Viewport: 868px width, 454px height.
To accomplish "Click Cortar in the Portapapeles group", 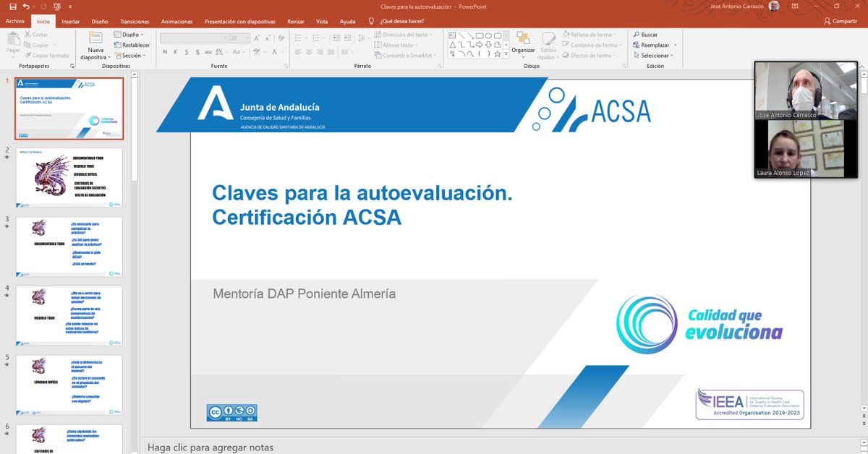I will click(35, 35).
